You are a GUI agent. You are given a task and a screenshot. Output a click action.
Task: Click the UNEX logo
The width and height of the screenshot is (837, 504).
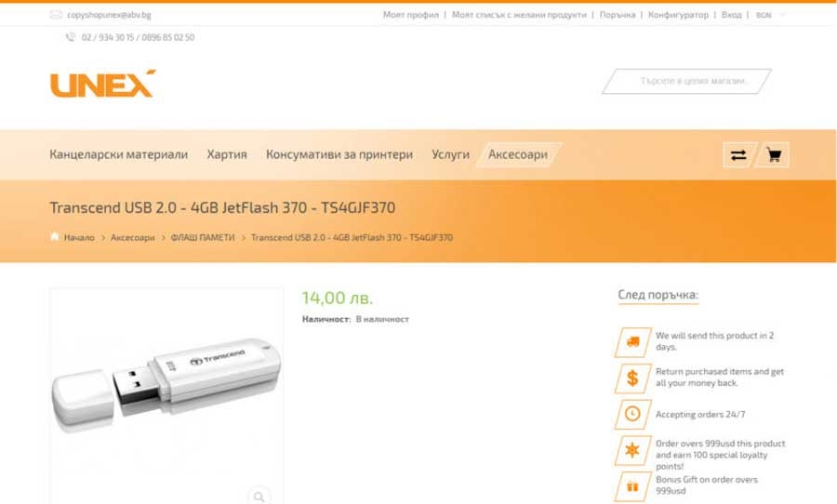coord(102,84)
